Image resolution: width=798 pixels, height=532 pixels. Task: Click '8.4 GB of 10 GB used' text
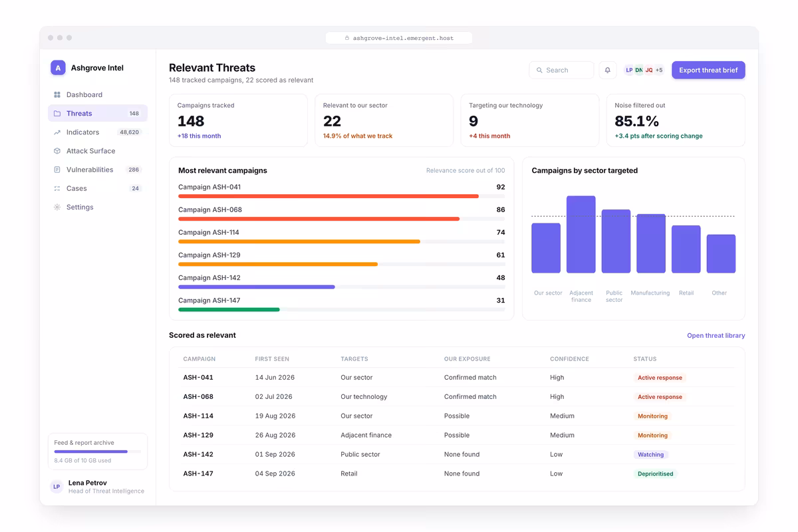82,461
